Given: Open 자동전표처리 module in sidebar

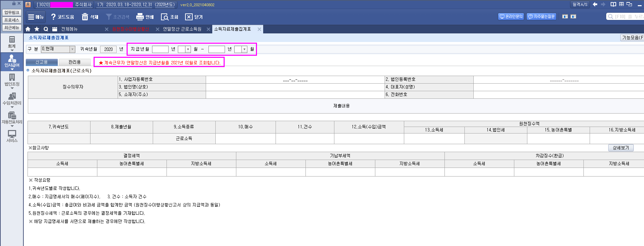Looking at the screenshot, I should [x=12, y=118].
